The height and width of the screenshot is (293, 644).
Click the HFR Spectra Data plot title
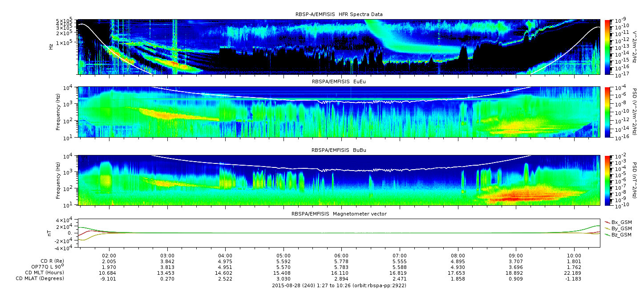coord(339,15)
